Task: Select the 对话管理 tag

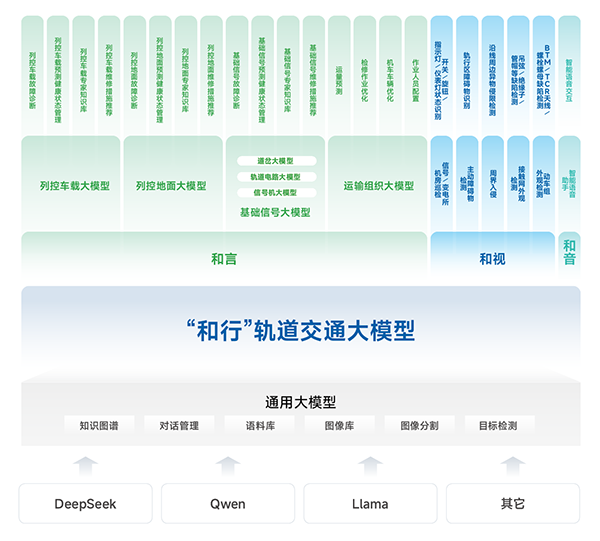Action: point(178,425)
